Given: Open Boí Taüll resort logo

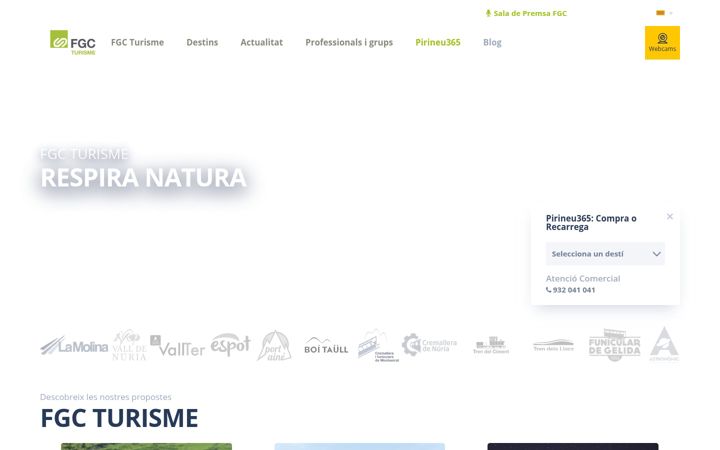Looking at the screenshot, I should click(326, 346).
